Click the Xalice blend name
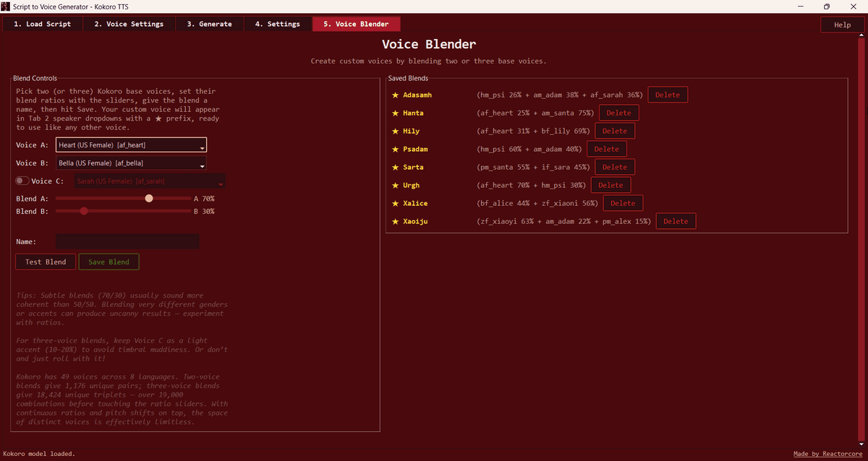868x461 pixels. [x=415, y=203]
